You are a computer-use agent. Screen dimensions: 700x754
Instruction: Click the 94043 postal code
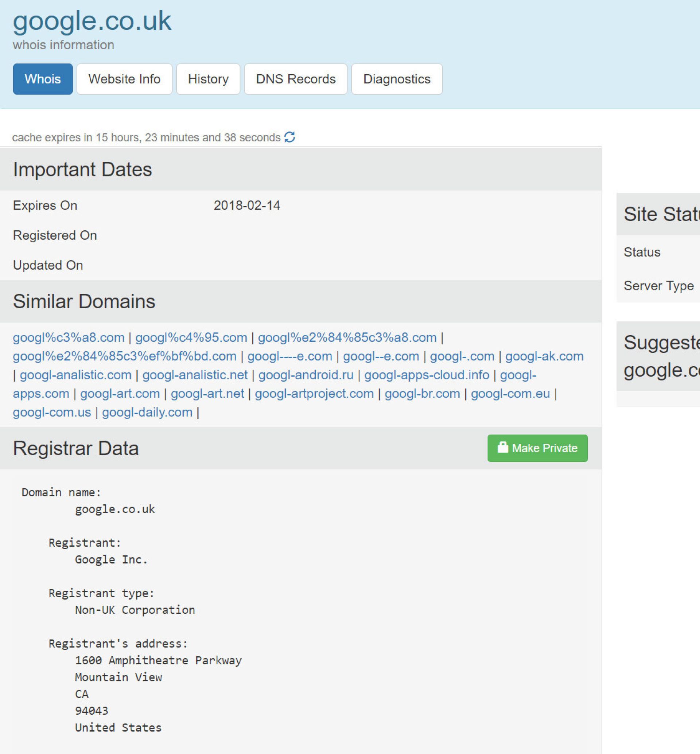(x=91, y=710)
